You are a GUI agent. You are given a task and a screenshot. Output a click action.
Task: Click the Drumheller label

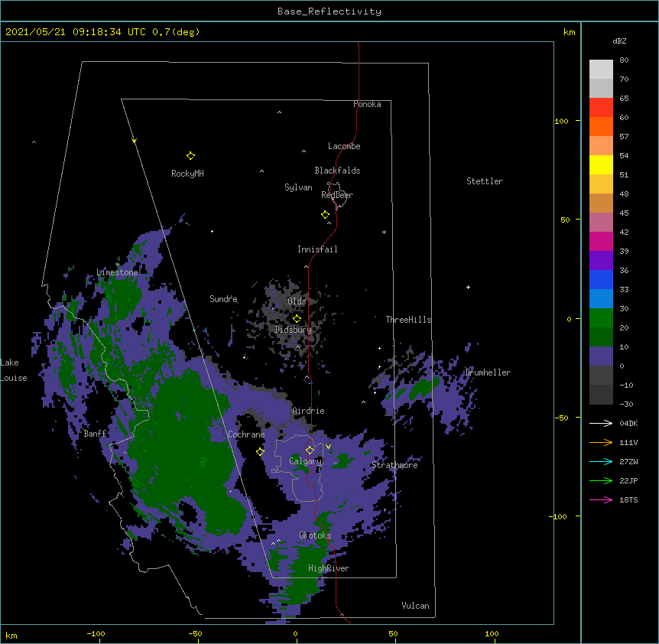(x=488, y=372)
